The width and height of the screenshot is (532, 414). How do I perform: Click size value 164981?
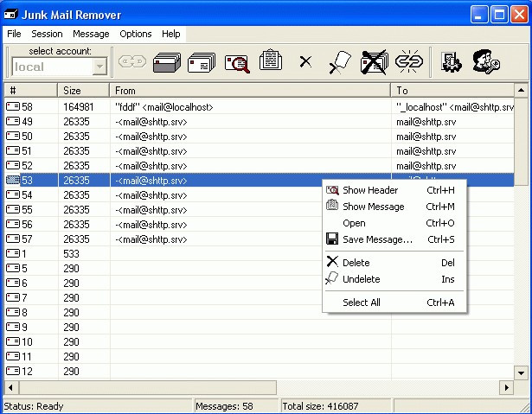(x=79, y=107)
